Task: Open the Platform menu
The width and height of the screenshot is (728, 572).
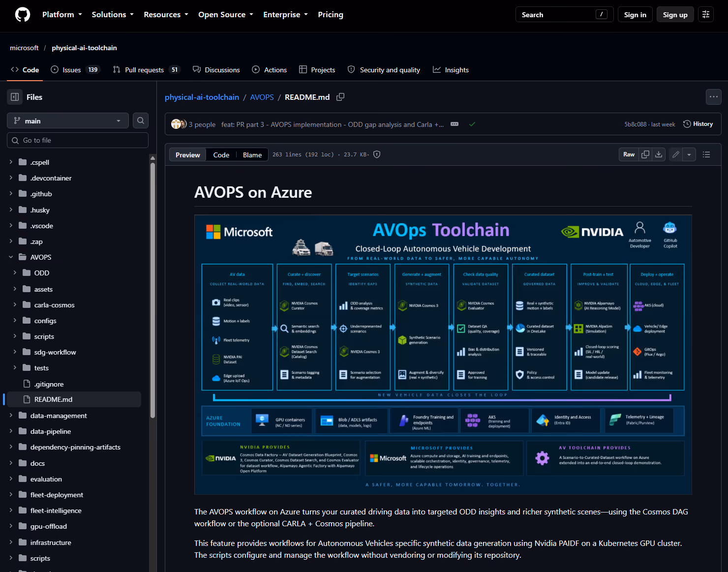Action: 62,15
